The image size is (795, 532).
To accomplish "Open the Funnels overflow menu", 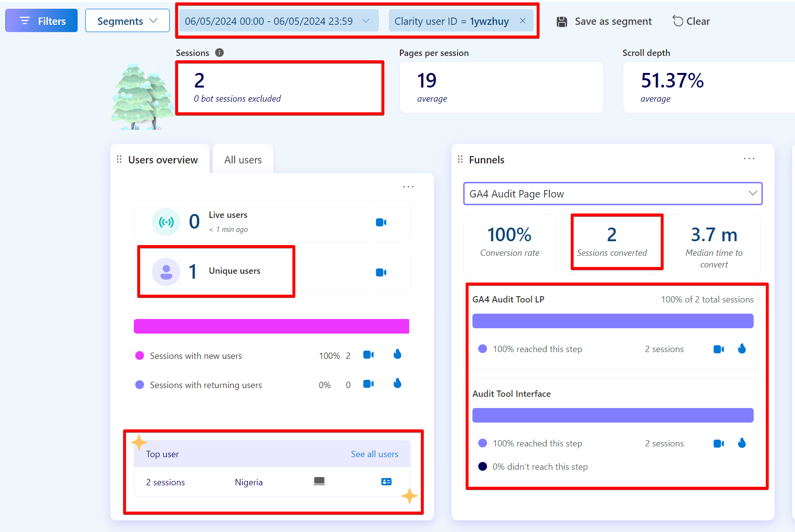I will pos(749,159).
